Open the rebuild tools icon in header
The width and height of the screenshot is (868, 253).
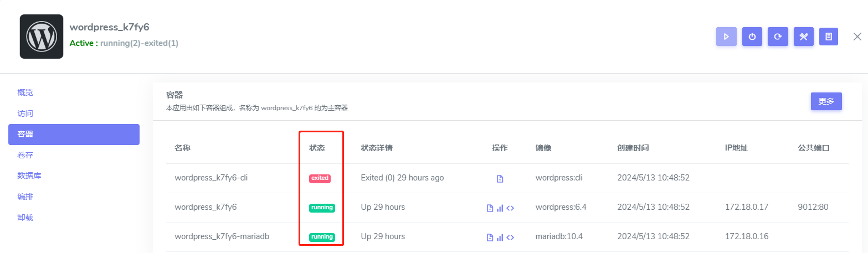(803, 37)
